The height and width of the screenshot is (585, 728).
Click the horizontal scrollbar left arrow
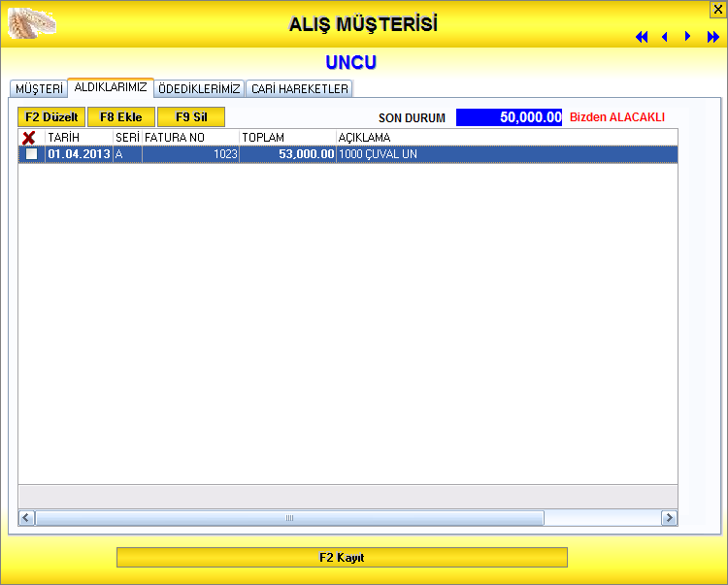tap(27, 518)
